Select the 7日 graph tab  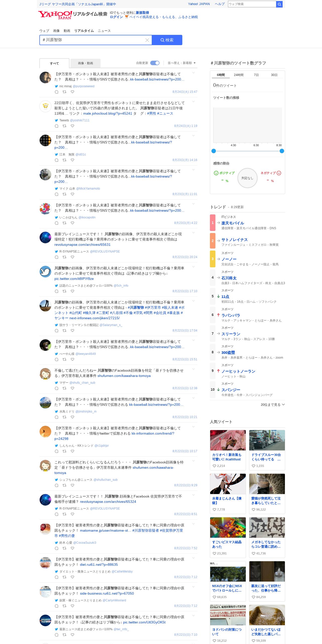(256, 75)
